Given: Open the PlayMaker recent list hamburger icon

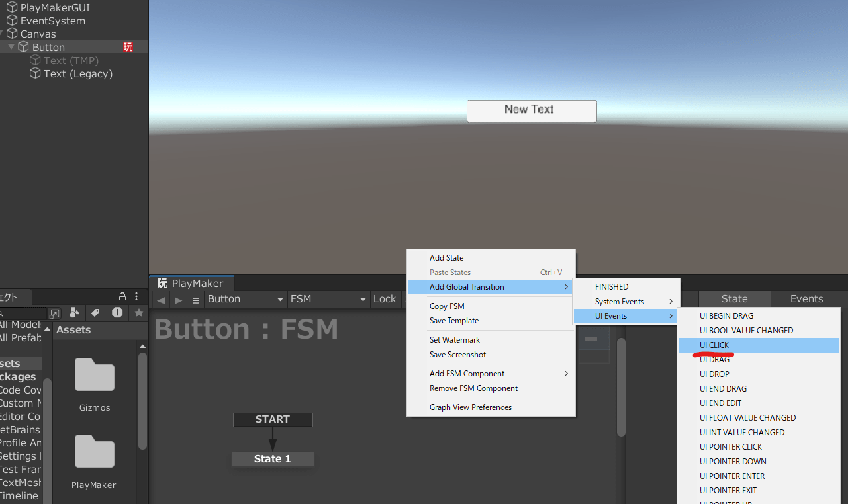Looking at the screenshot, I should coord(195,300).
